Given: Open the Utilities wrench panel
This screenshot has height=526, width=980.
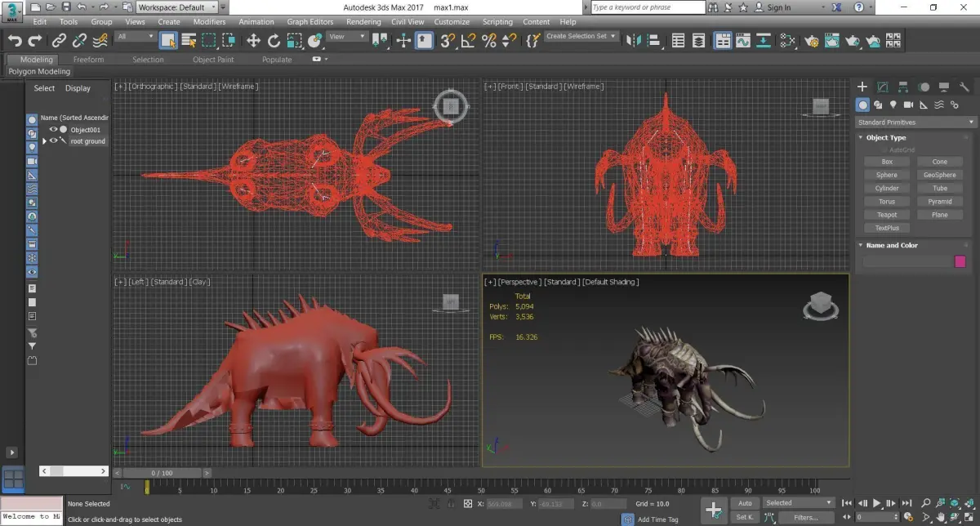Looking at the screenshot, I should 964,87.
